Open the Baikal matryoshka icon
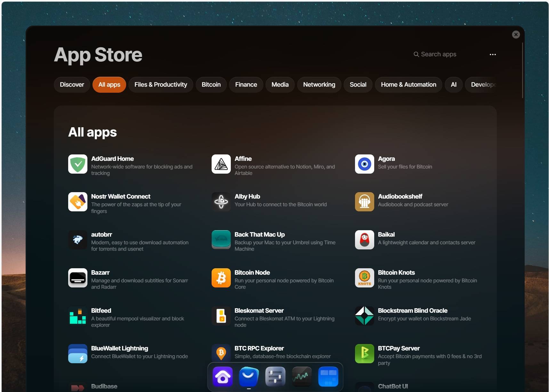The width and height of the screenshot is (549, 392). (365, 240)
